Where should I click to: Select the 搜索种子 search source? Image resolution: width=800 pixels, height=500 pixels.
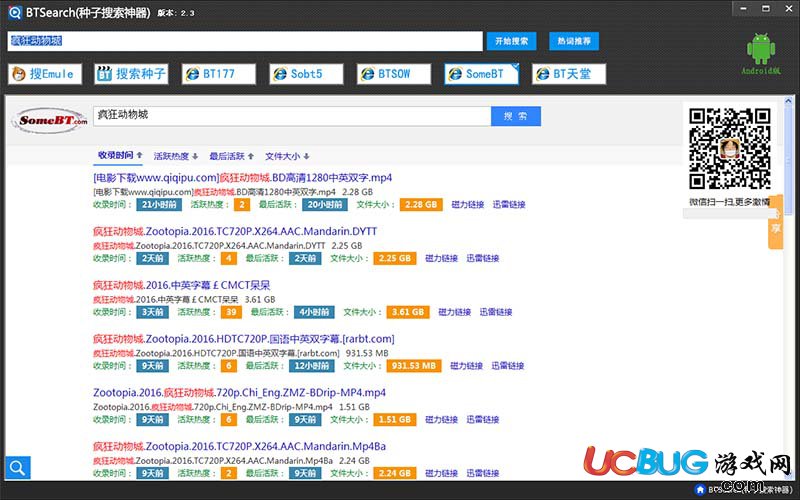click(x=132, y=74)
